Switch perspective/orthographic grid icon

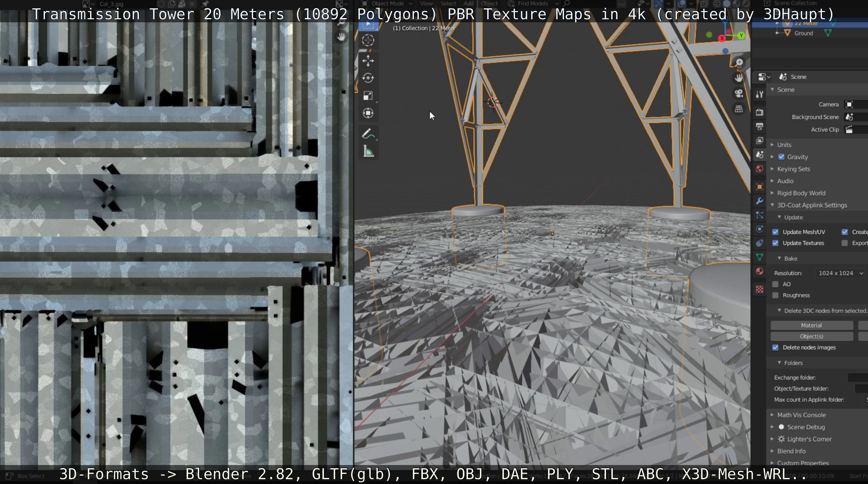(x=739, y=109)
